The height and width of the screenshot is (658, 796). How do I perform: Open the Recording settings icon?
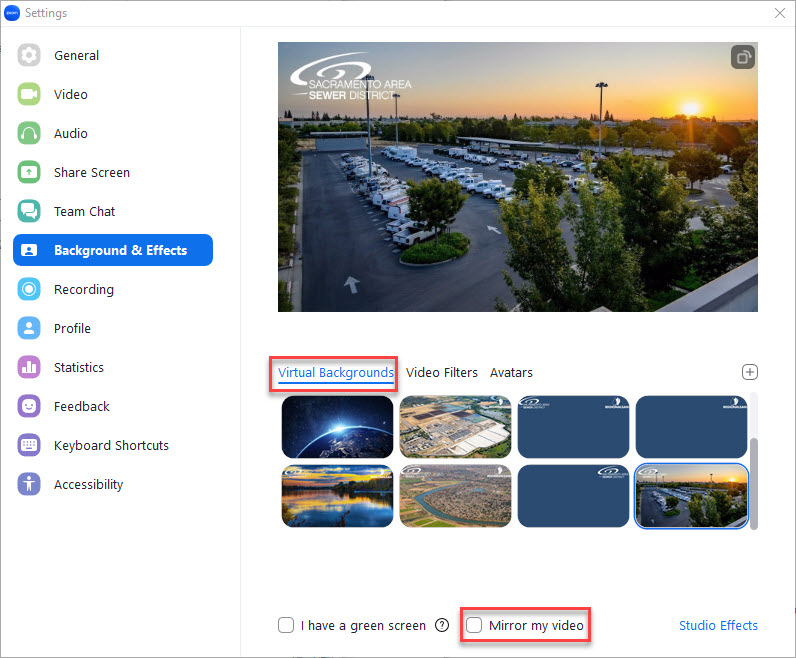[x=29, y=289]
